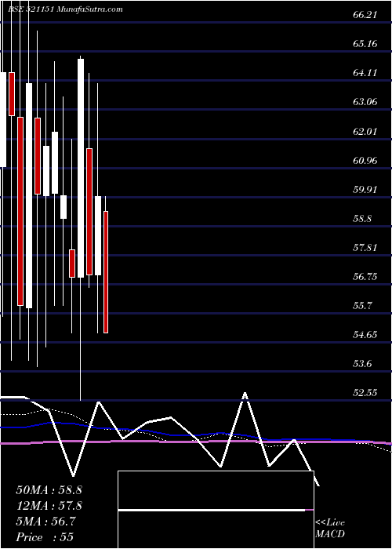Select the 55.7 price axis label
This screenshot has width=392, height=549.
point(362,306)
